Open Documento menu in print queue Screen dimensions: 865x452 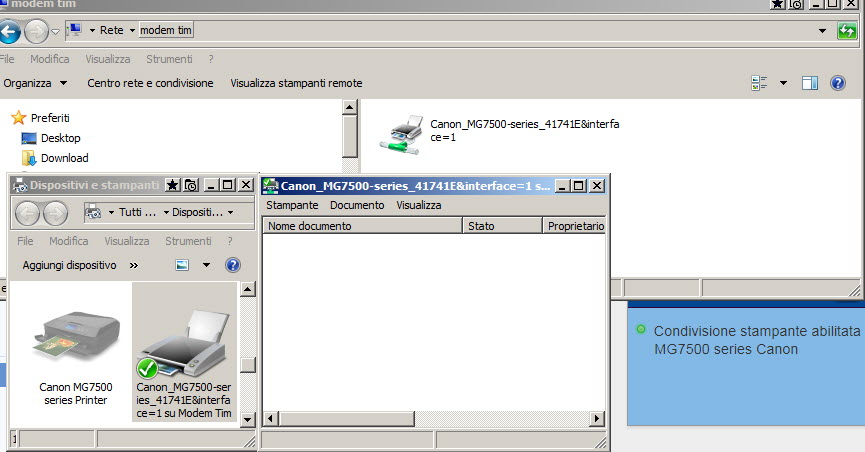(357, 205)
